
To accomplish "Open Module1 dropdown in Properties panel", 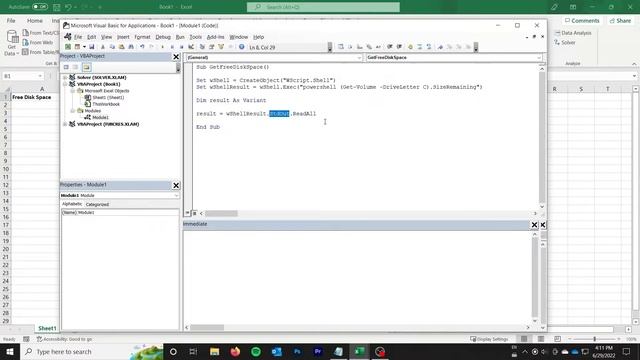I will [176, 196].
